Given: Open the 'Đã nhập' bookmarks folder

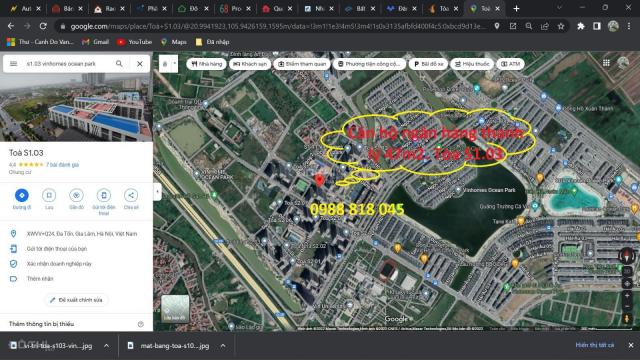Looking at the screenshot, I should 212,42.
